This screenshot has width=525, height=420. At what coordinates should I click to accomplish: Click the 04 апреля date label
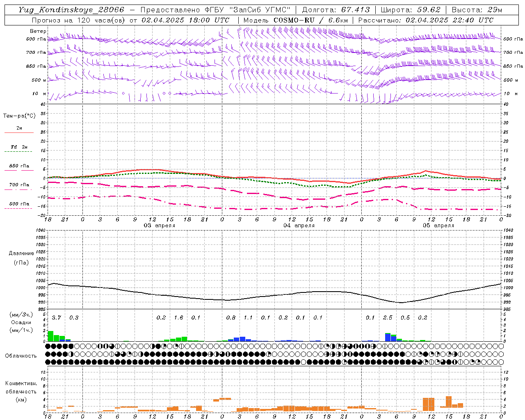[299, 226]
